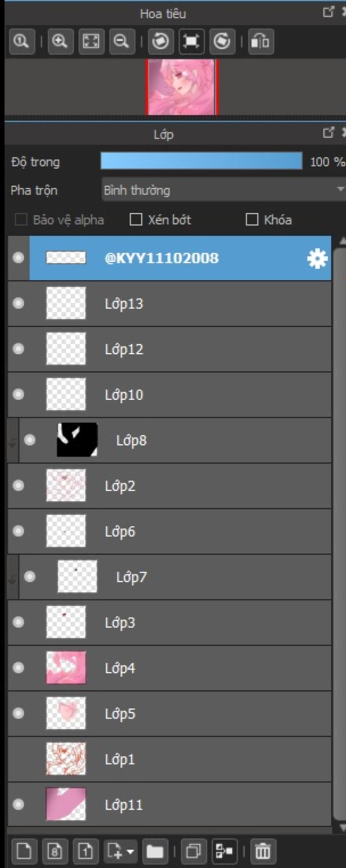Show the hidden Lớp1 layer
This screenshot has width=346, height=868.
click(18, 759)
